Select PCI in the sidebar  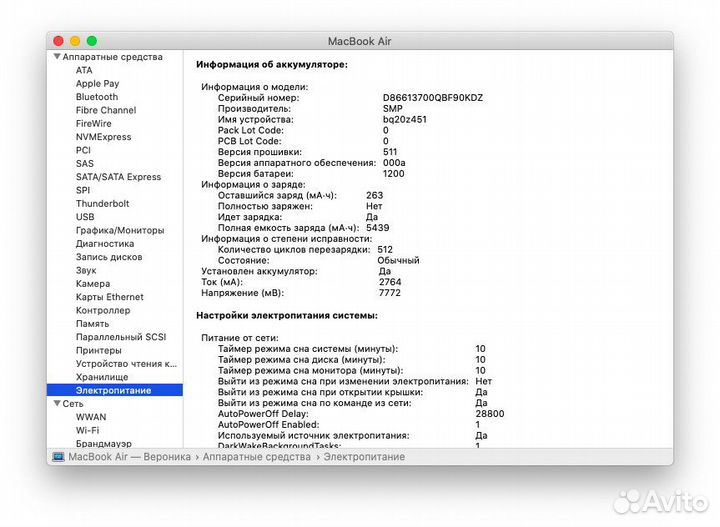point(83,150)
